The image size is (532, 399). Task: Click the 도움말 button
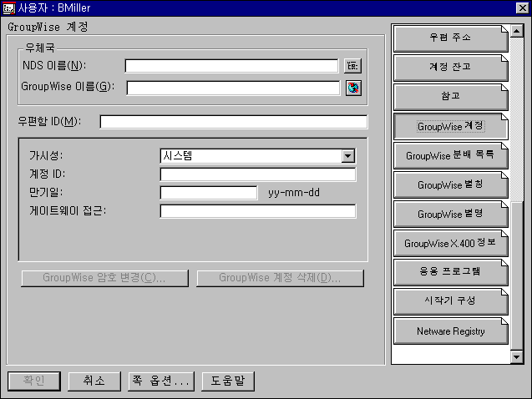(228, 381)
